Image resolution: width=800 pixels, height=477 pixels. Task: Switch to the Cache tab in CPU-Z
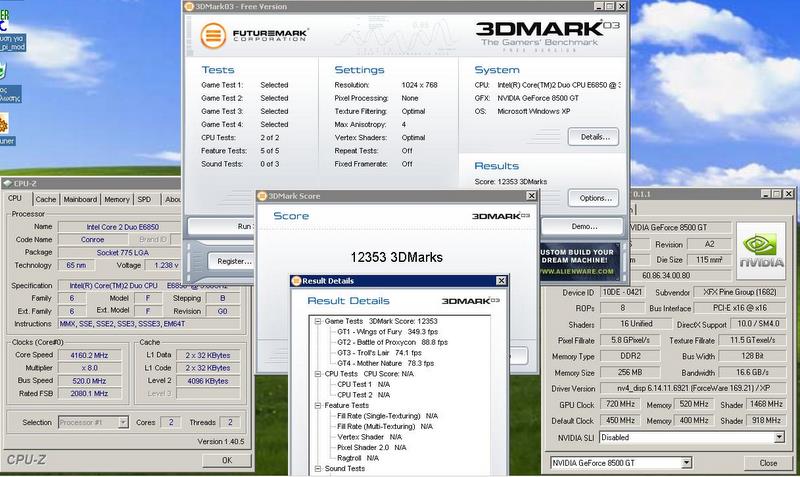pyautogui.click(x=45, y=199)
